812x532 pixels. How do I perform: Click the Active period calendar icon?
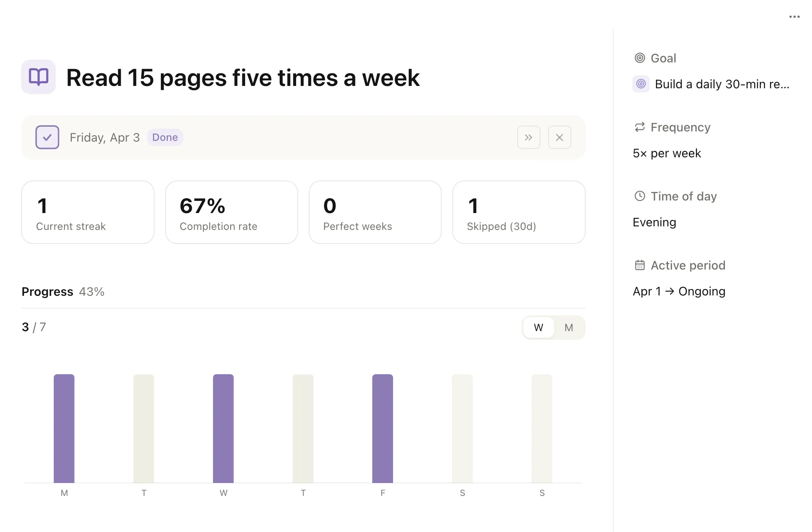pyautogui.click(x=639, y=265)
